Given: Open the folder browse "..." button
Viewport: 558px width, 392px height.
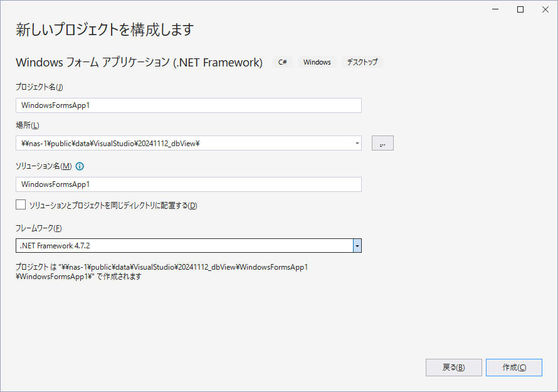Looking at the screenshot, I should [x=382, y=144].
